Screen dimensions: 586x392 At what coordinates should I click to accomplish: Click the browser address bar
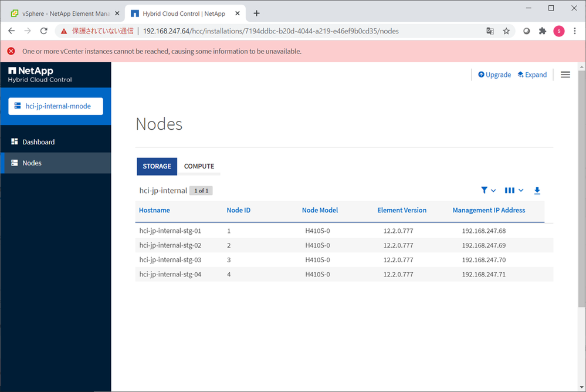[x=293, y=31]
